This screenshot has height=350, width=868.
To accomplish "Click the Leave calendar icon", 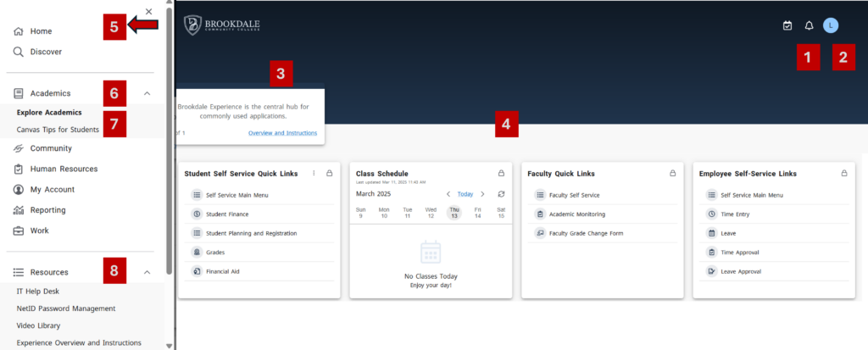I will click(711, 233).
